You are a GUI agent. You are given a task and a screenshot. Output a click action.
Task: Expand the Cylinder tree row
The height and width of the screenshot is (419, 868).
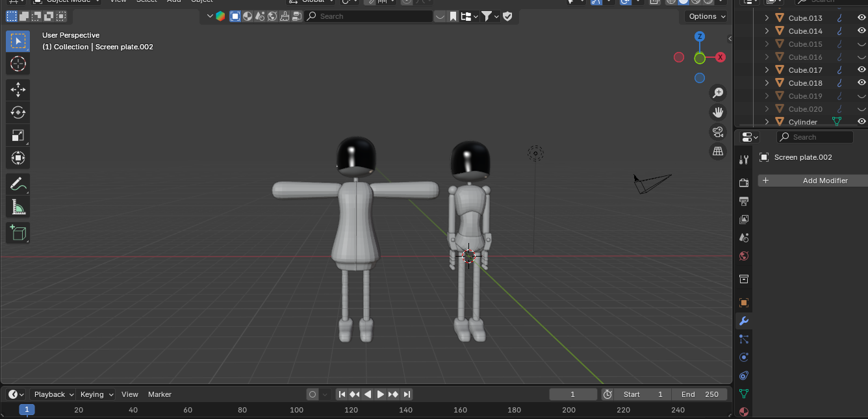click(767, 122)
